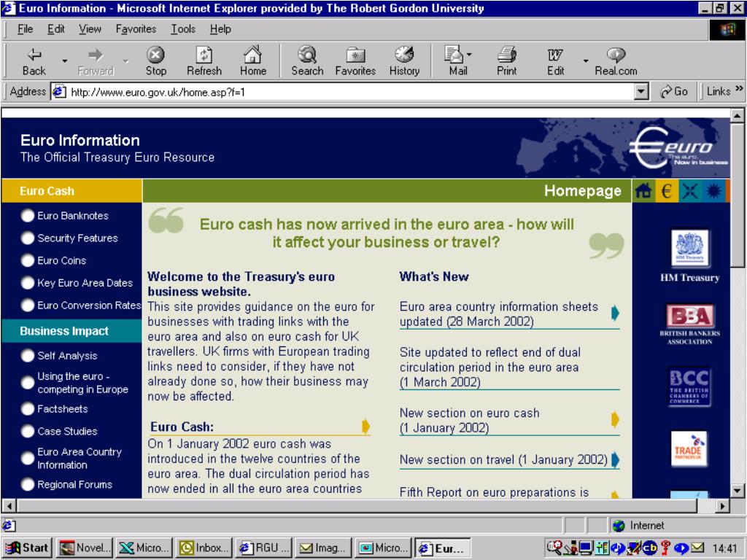747x560 pixels.
Task: Open Euro area country information sheets link
Action: 498,314
